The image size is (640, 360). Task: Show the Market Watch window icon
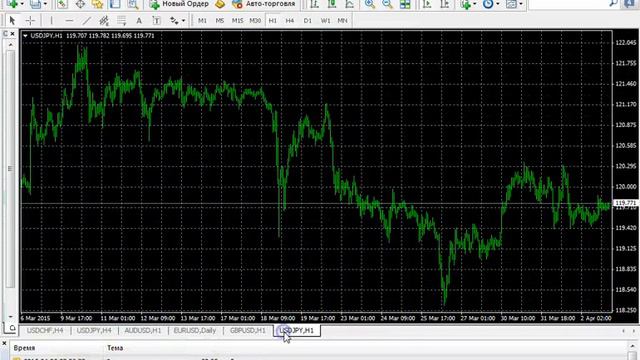point(62,4)
